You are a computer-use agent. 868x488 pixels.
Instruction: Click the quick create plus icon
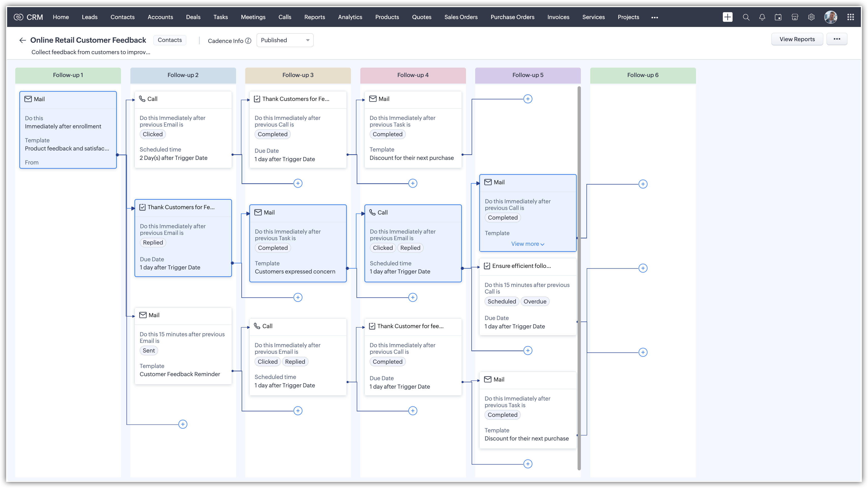click(x=727, y=17)
